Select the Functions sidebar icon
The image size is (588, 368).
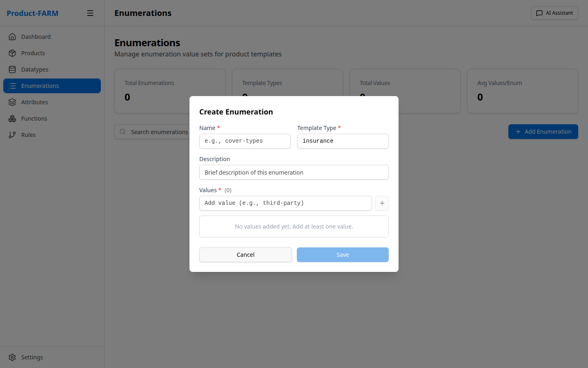pos(13,118)
